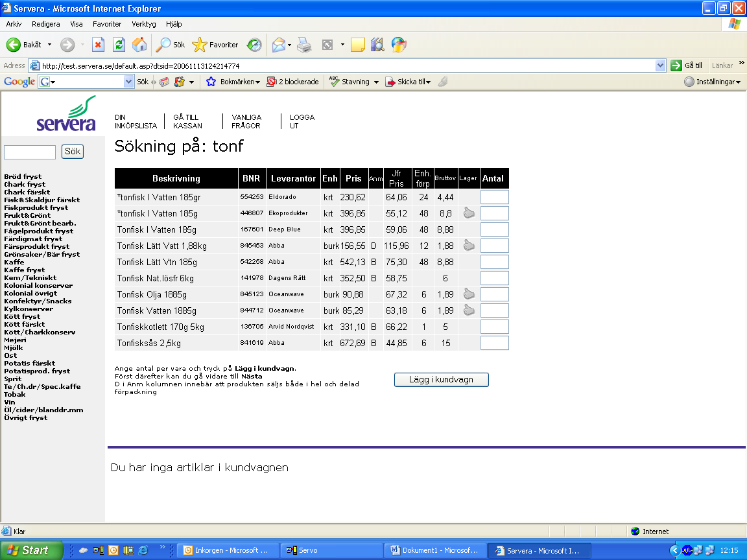Select Fisk&Skaldjur färskt category
The width and height of the screenshot is (747, 560).
click(x=42, y=200)
